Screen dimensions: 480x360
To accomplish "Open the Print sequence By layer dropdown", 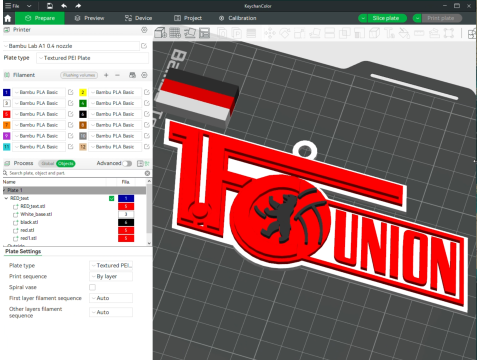I will 111,276.
